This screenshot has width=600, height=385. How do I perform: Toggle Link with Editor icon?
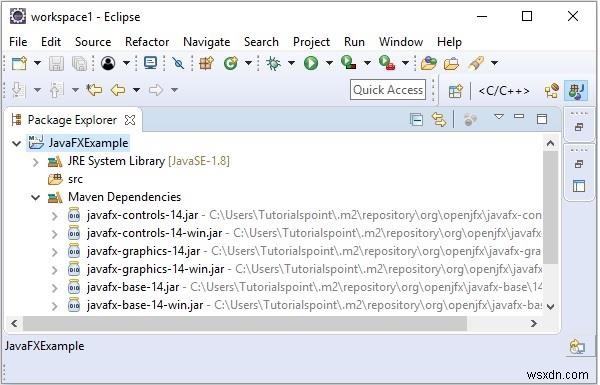tap(439, 120)
